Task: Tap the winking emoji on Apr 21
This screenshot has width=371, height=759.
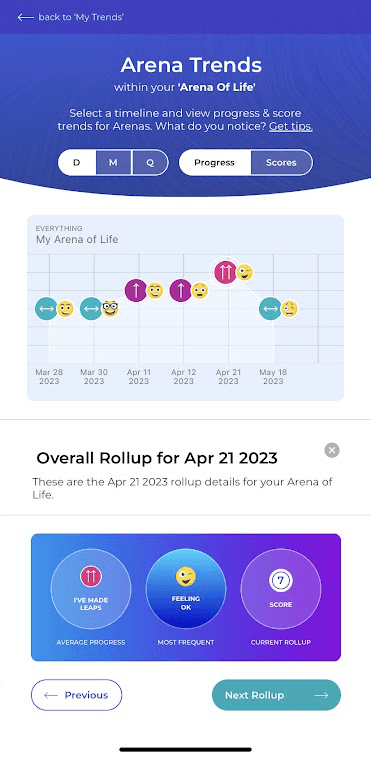Action: click(x=245, y=273)
